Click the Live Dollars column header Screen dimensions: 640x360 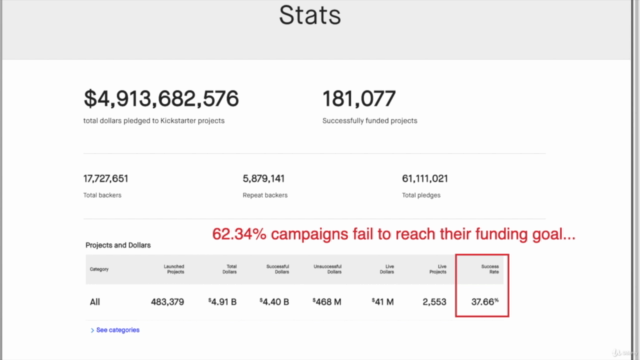(387, 269)
